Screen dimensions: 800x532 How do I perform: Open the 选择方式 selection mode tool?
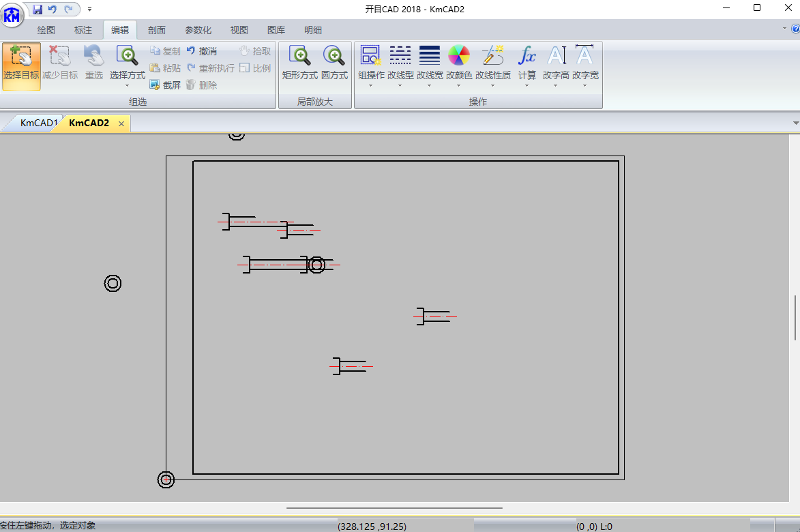[x=127, y=62]
